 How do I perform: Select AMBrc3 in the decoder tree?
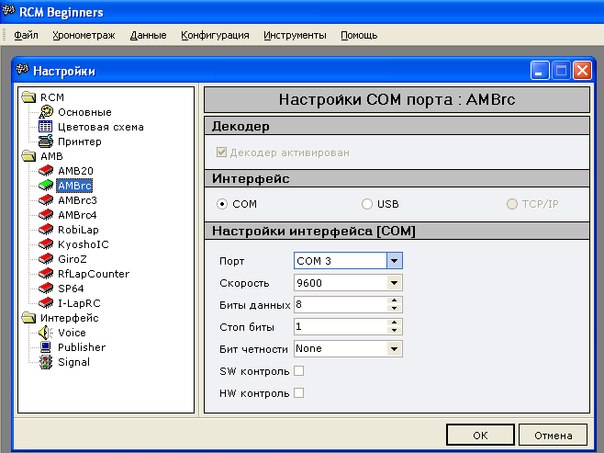pos(77,200)
